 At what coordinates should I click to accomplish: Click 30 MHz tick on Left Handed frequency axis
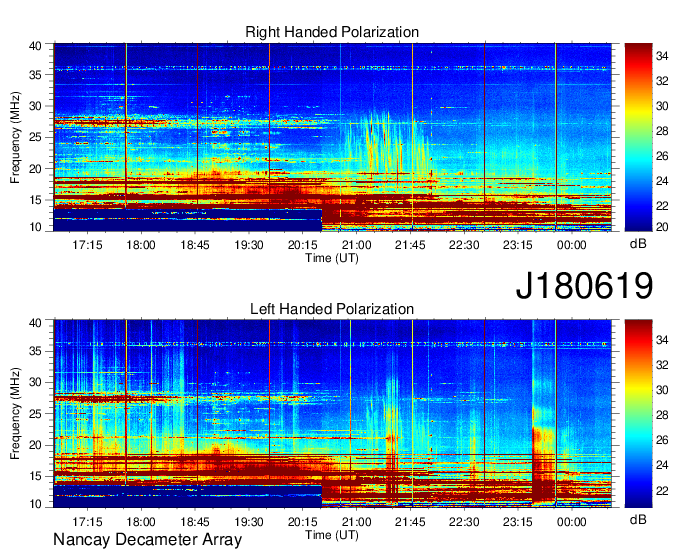[x=36, y=382]
